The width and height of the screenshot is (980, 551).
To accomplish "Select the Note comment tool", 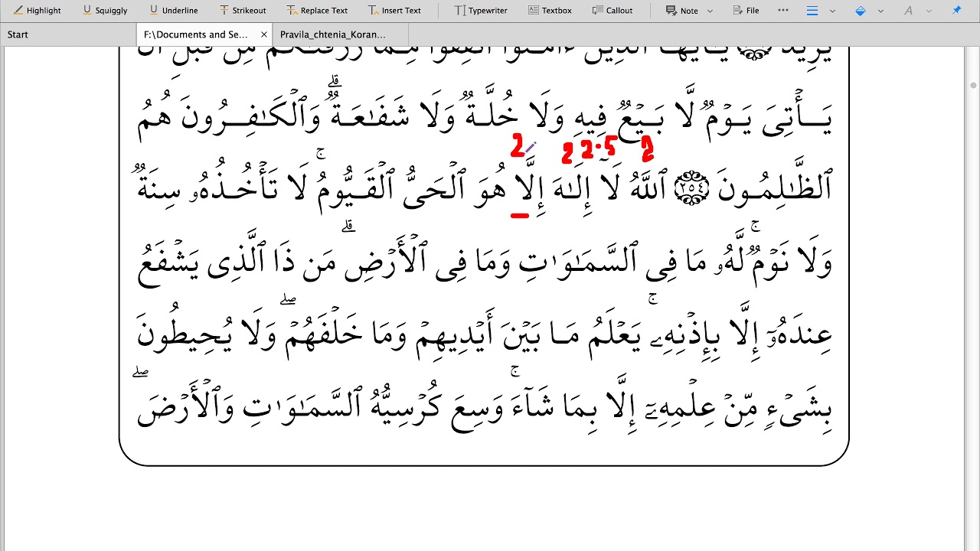I will click(682, 11).
